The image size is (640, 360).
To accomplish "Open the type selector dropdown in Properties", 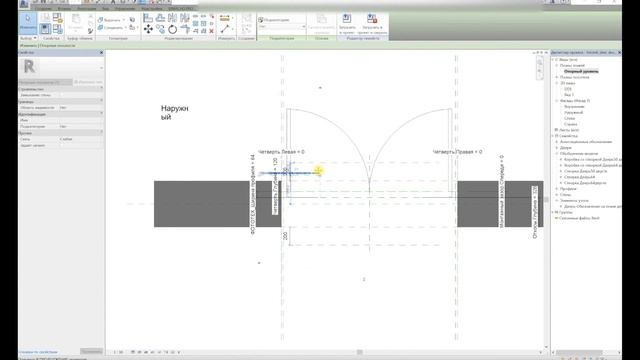I will 101,68.
